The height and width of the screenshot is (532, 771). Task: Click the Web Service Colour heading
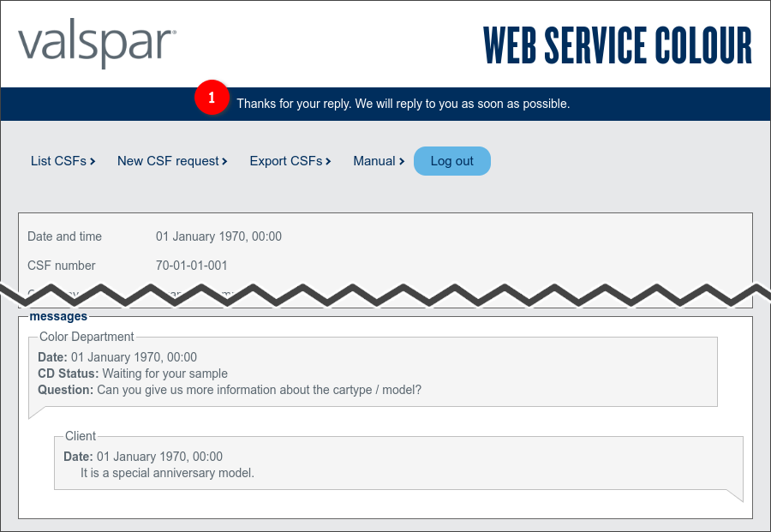click(617, 45)
